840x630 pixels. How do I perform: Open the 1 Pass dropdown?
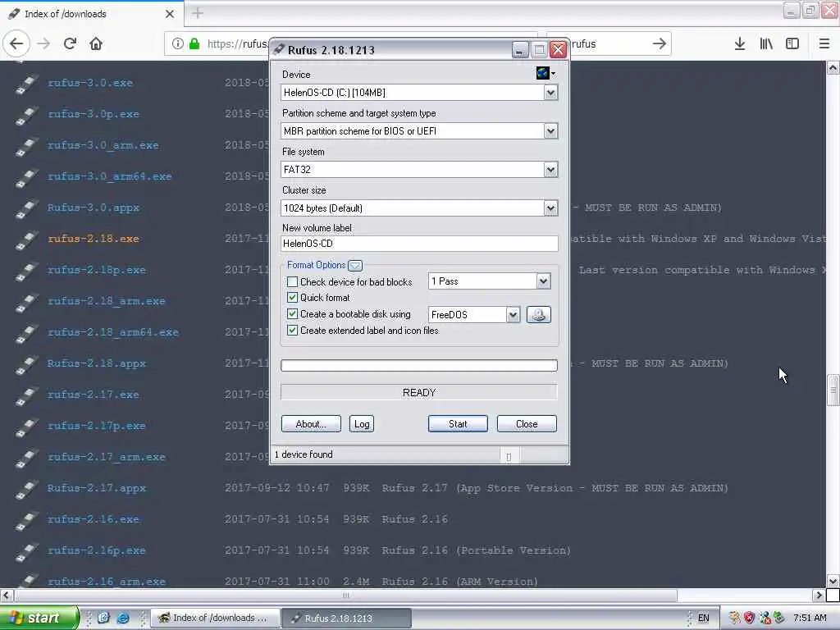(543, 281)
